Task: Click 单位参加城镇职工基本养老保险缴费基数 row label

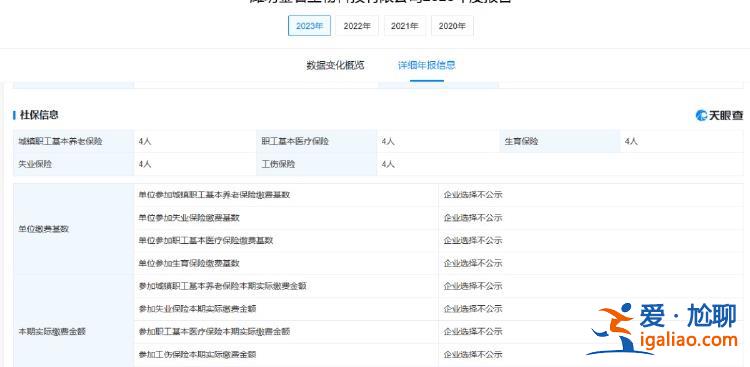Action: [214, 195]
